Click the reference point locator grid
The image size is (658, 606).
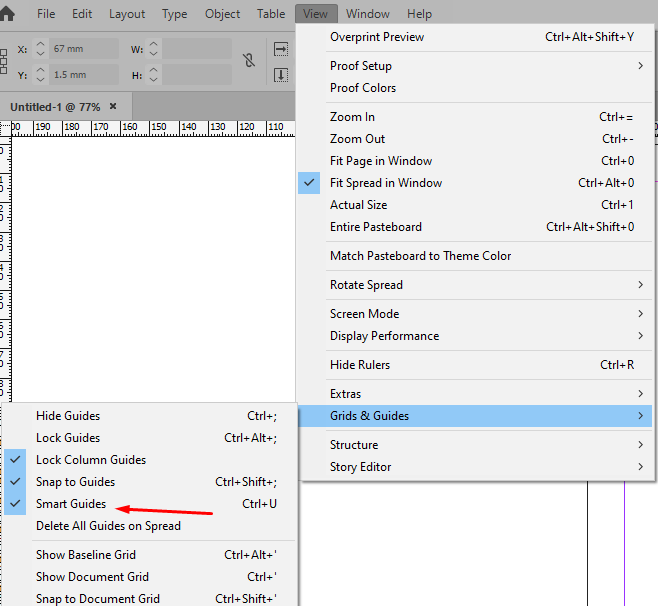(x=4, y=62)
